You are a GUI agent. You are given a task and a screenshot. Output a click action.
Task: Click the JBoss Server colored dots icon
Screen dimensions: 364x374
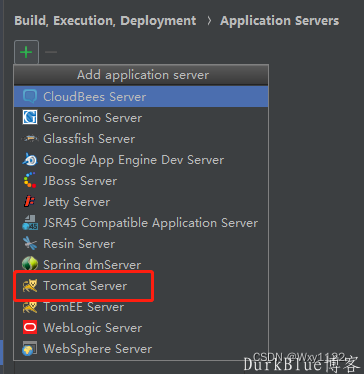[30, 181]
